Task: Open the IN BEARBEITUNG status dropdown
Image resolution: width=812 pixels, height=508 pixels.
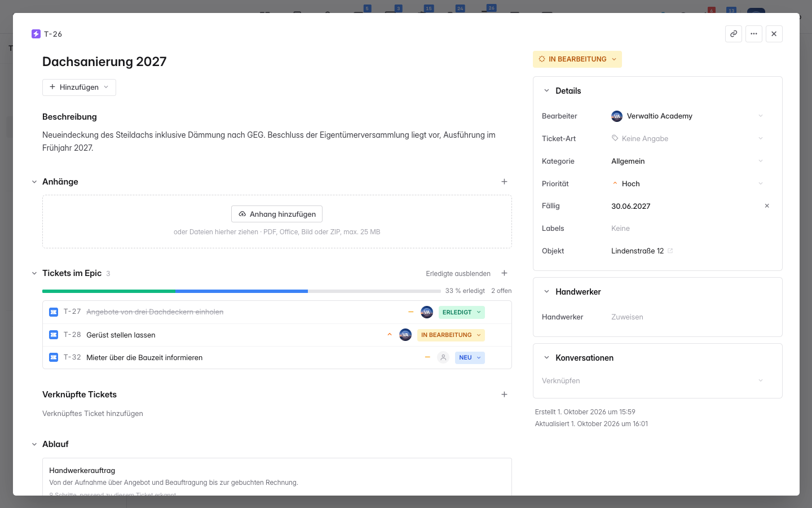Action: tap(577, 59)
